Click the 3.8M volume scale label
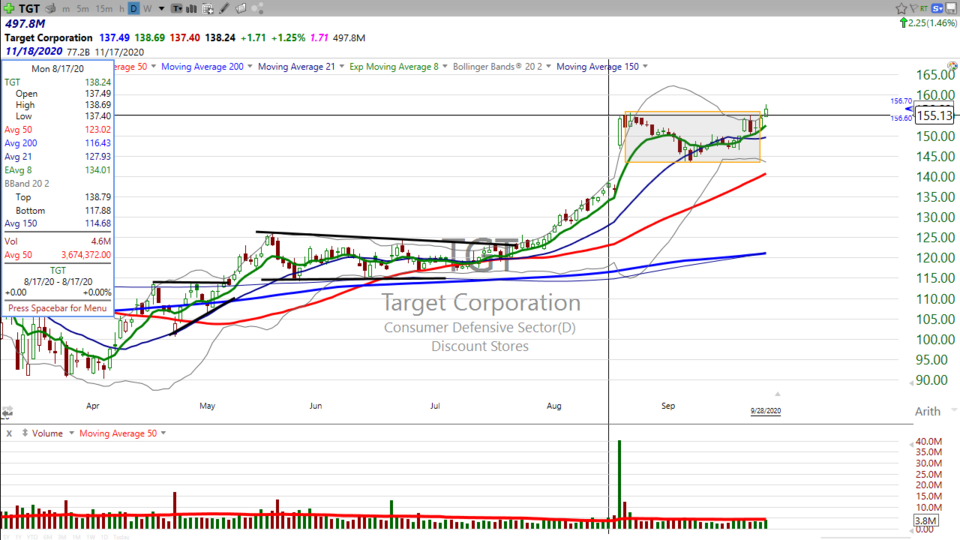960x540 pixels. (x=925, y=520)
